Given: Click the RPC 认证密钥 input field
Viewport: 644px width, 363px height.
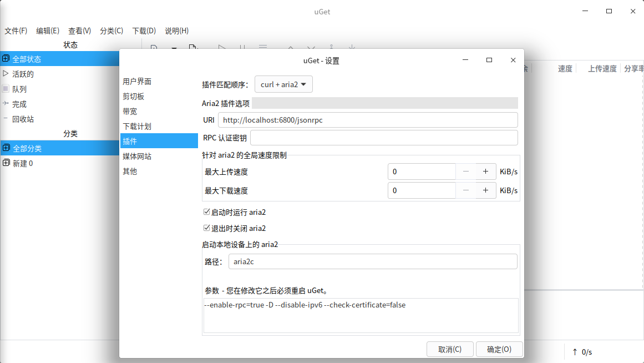Looking at the screenshot, I should pos(384,137).
